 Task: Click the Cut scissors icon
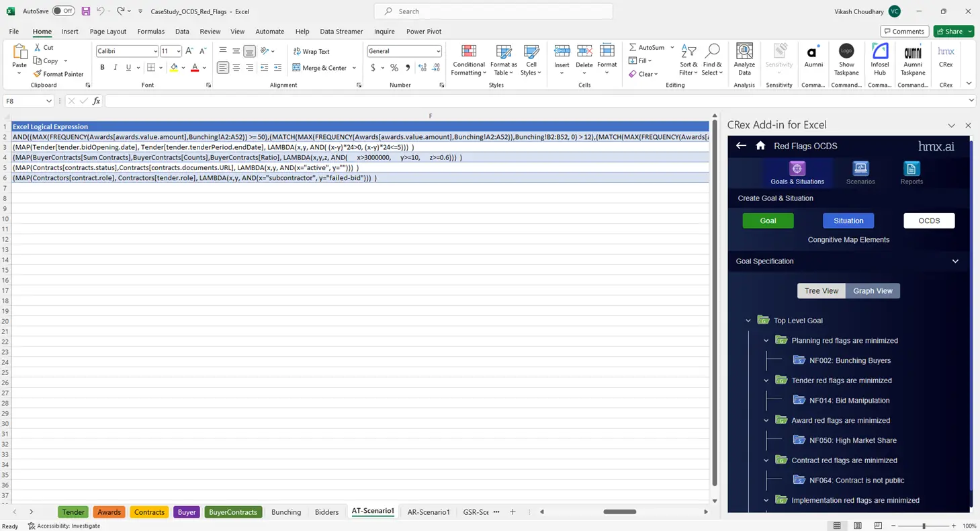point(37,48)
